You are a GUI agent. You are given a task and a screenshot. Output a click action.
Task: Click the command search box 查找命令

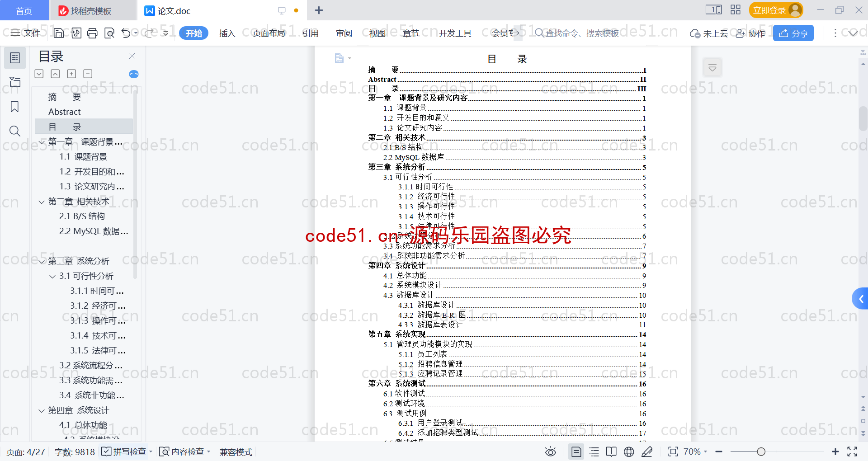pyautogui.click(x=577, y=33)
